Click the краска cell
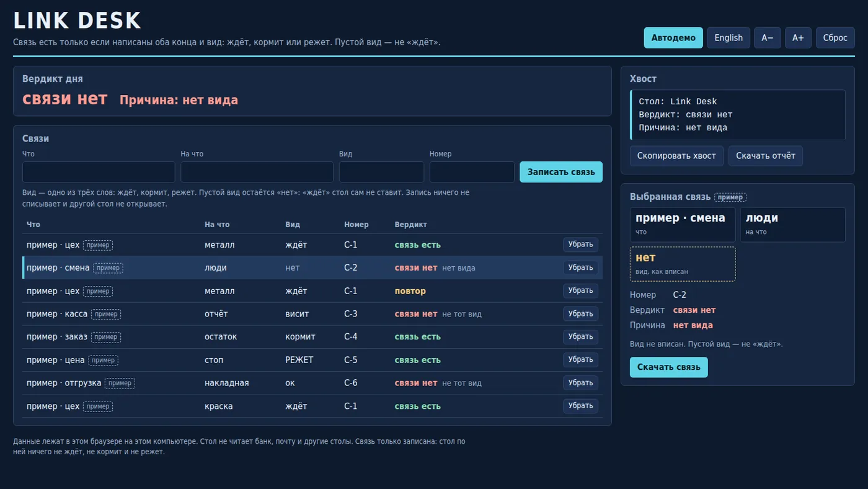Viewport: 868px width, 489px height. [219, 406]
